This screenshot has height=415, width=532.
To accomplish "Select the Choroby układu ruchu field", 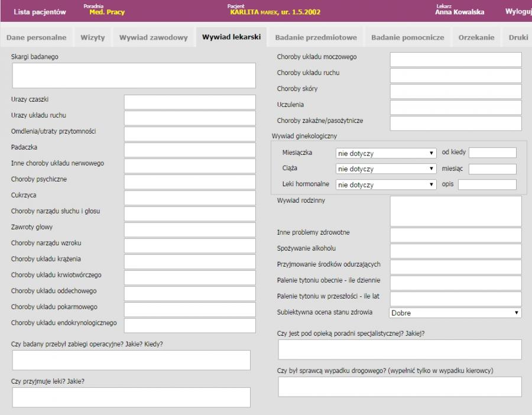I will click(x=456, y=75).
